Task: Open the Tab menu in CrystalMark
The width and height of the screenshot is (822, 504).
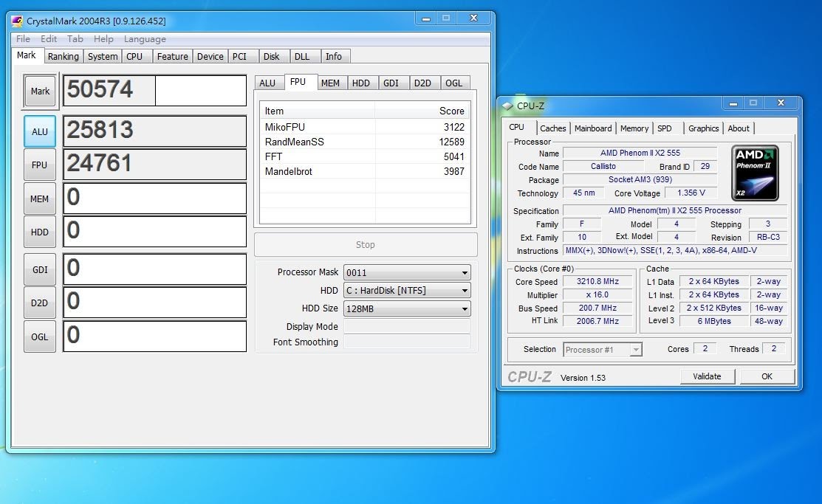Action: (x=75, y=39)
